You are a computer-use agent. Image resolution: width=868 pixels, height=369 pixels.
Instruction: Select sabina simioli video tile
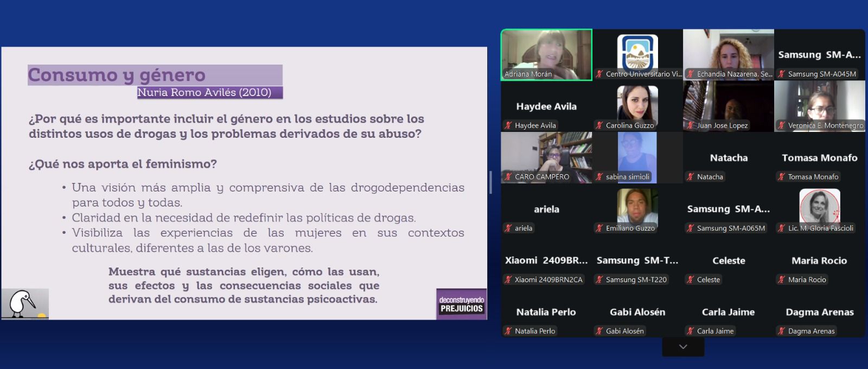pos(637,157)
